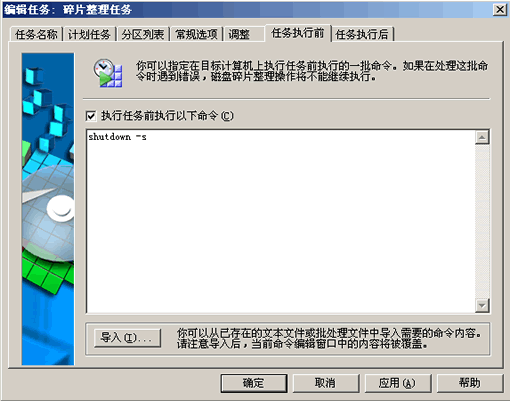This screenshot has width=510, height=401.
Task: Cancel with the 取消 button
Action: tap(326, 383)
